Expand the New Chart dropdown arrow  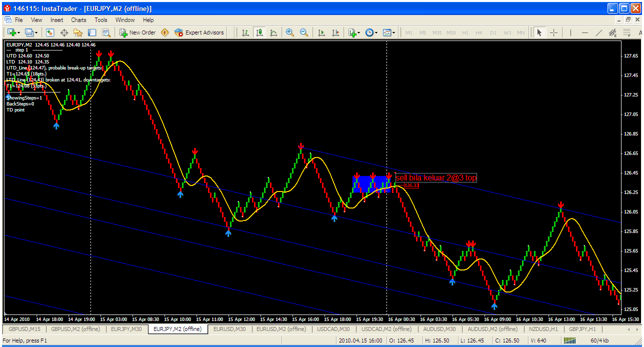click(x=19, y=33)
